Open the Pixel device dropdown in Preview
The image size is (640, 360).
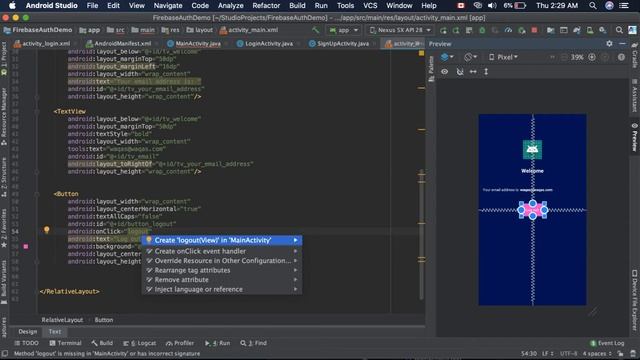(503, 57)
